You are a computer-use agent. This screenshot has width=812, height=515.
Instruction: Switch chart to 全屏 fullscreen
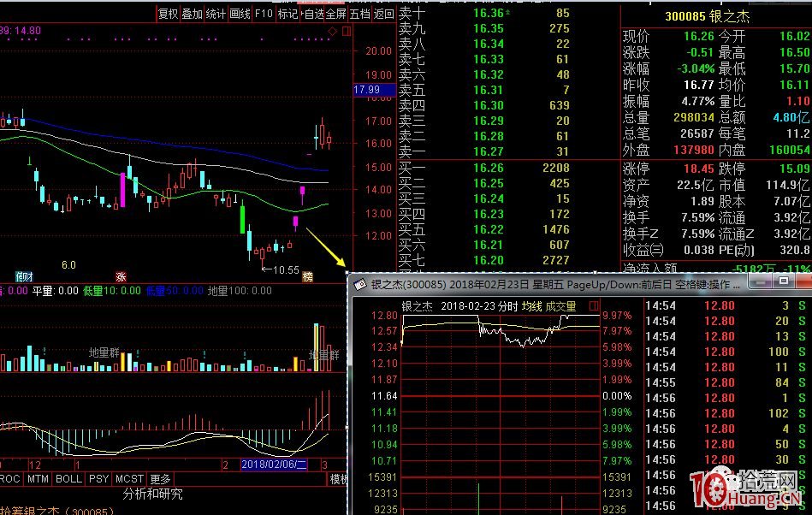tap(336, 14)
